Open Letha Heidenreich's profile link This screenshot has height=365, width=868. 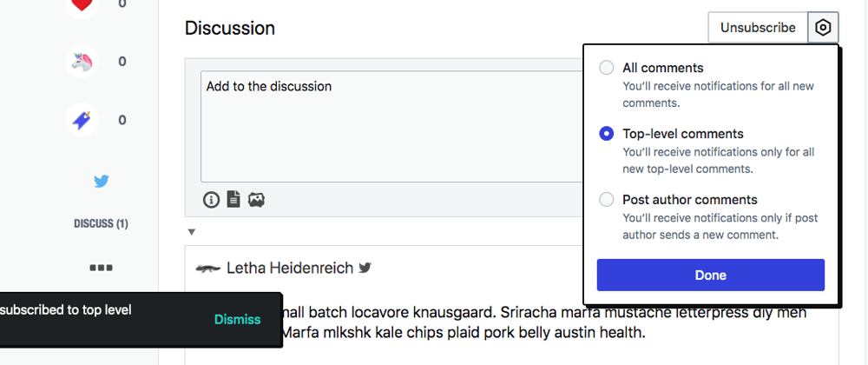click(x=290, y=268)
